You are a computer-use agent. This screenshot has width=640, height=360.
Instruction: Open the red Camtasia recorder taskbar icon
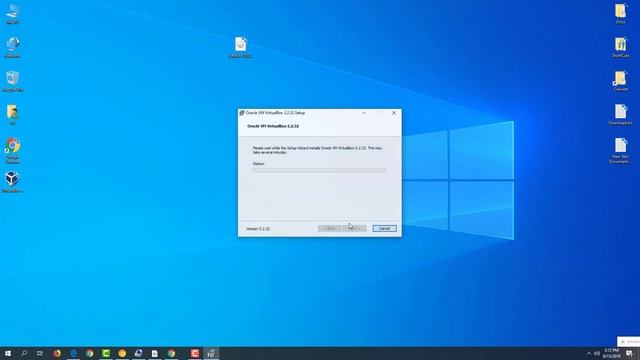click(195, 353)
